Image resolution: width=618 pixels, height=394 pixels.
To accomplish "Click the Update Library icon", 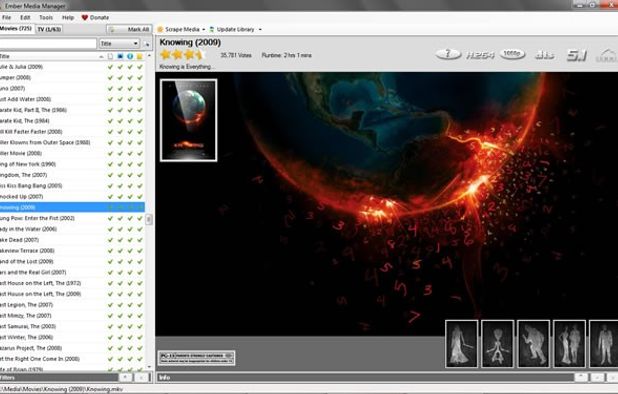I will 212,29.
